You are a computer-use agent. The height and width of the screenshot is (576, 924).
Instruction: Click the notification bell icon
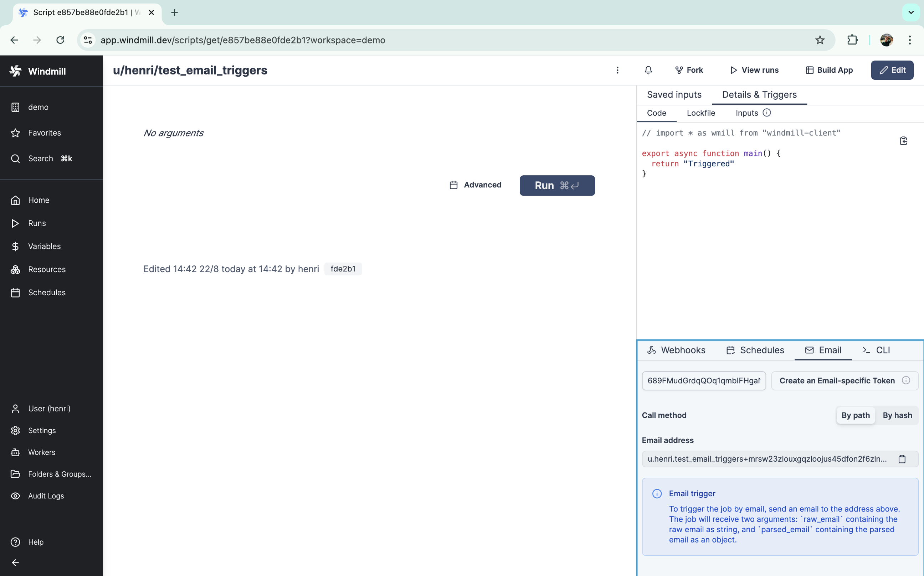[648, 70]
